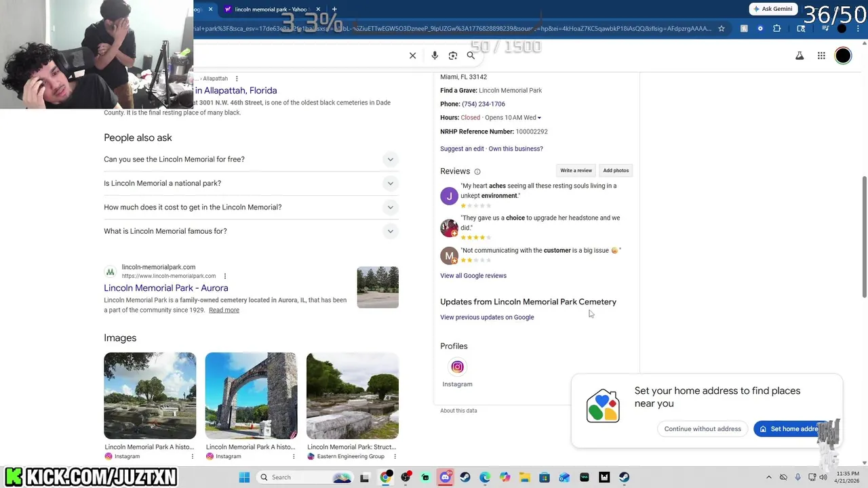Open reviewer M's brown avatar
868x488 pixels.
point(449,256)
